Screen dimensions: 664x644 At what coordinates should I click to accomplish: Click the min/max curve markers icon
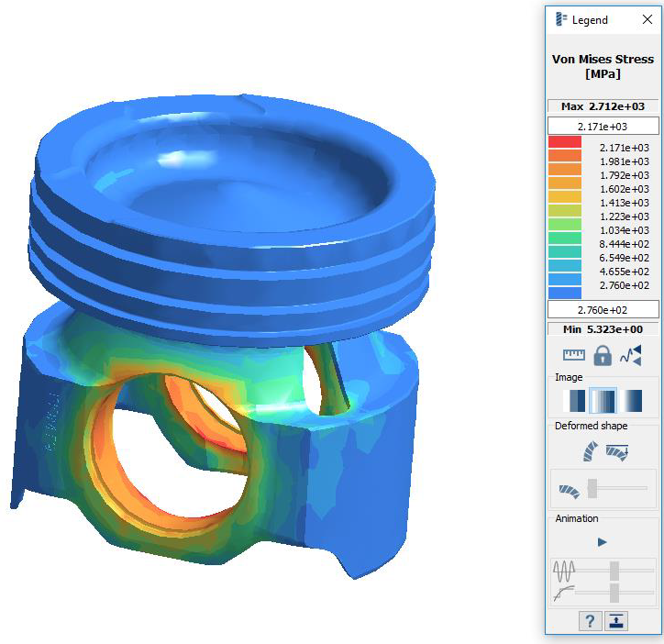631,355
